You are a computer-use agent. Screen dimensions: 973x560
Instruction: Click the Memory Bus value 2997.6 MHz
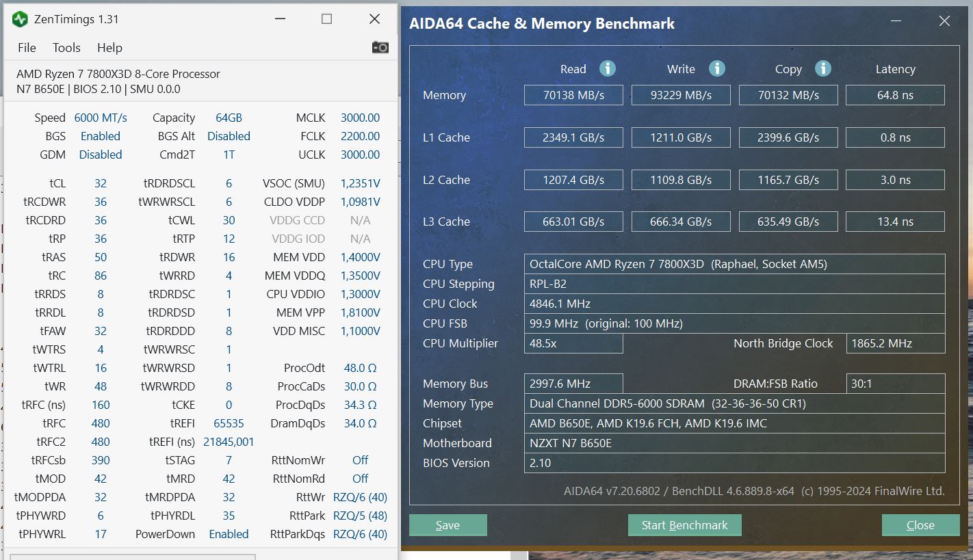pyautogui.click(x=573, y=384)
